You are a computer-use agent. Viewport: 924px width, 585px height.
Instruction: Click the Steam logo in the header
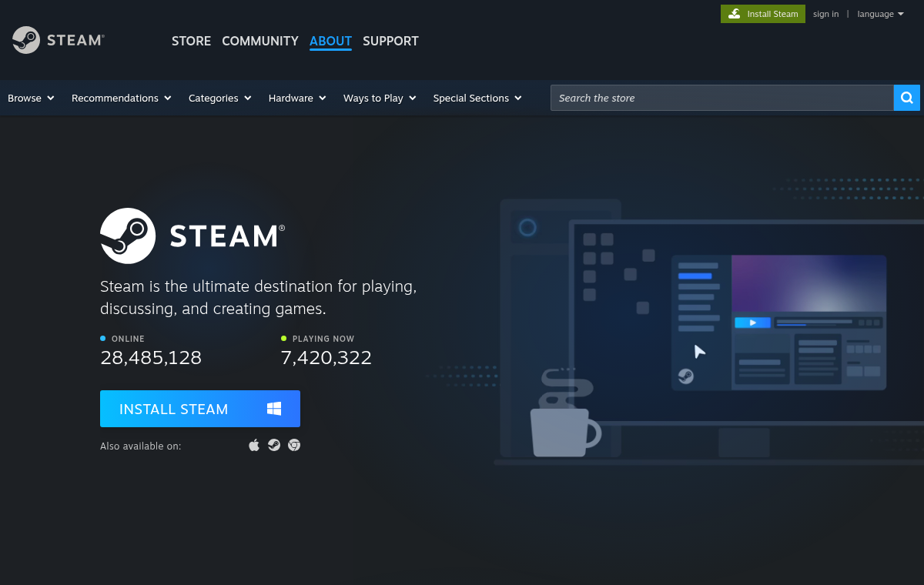point(59,40)
